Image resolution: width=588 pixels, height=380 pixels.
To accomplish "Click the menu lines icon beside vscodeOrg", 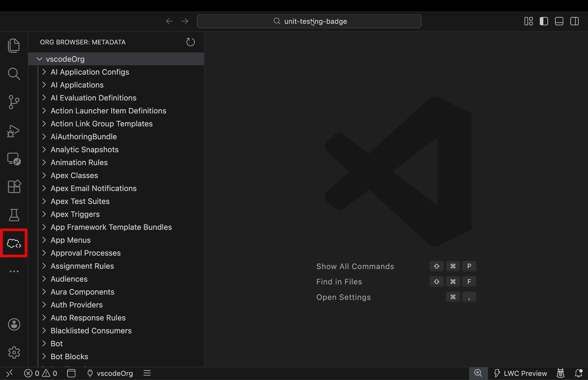I will [147, 373].
